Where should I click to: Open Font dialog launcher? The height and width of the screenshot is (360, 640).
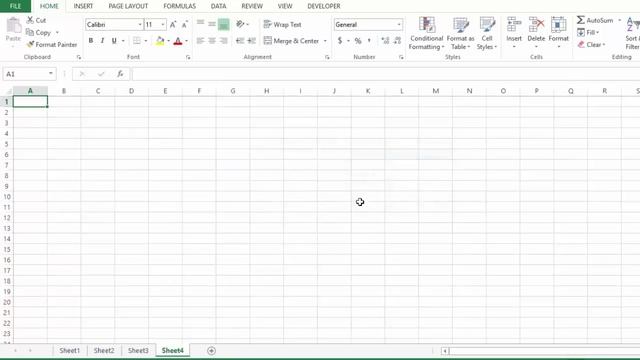pyautogui.click(x=188, y=57)
